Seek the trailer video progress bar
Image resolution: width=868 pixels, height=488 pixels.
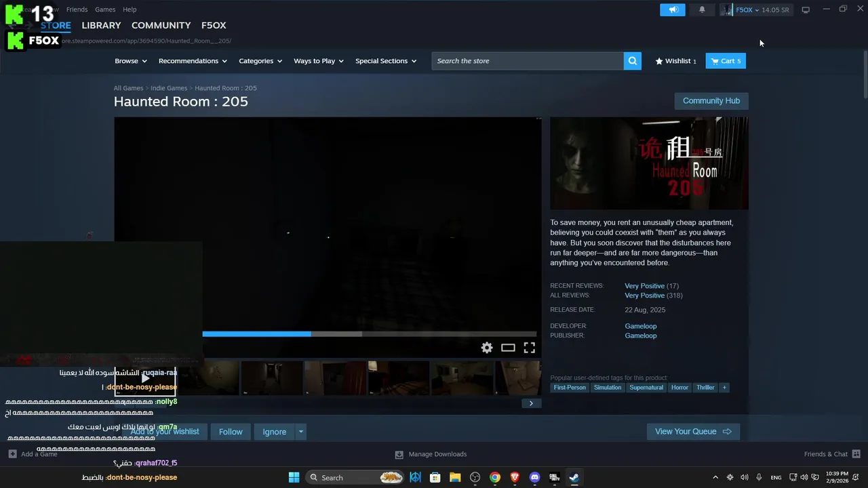(x=370, y=333)
